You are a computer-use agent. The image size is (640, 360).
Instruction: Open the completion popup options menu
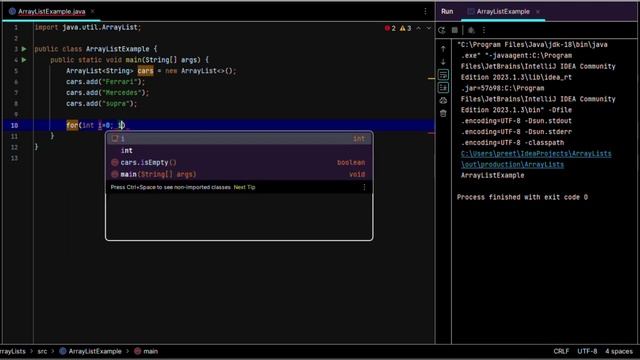[x=364, y=187]
